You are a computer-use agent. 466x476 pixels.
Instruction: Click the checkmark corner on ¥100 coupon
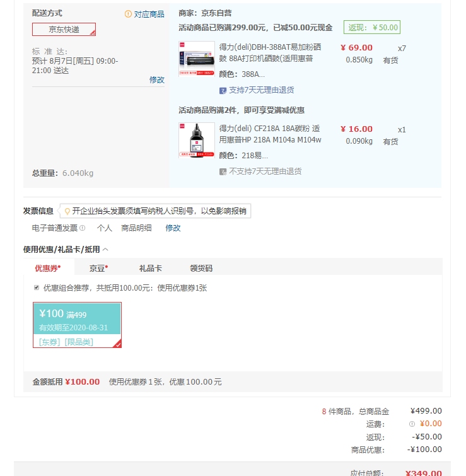point(117,344)
